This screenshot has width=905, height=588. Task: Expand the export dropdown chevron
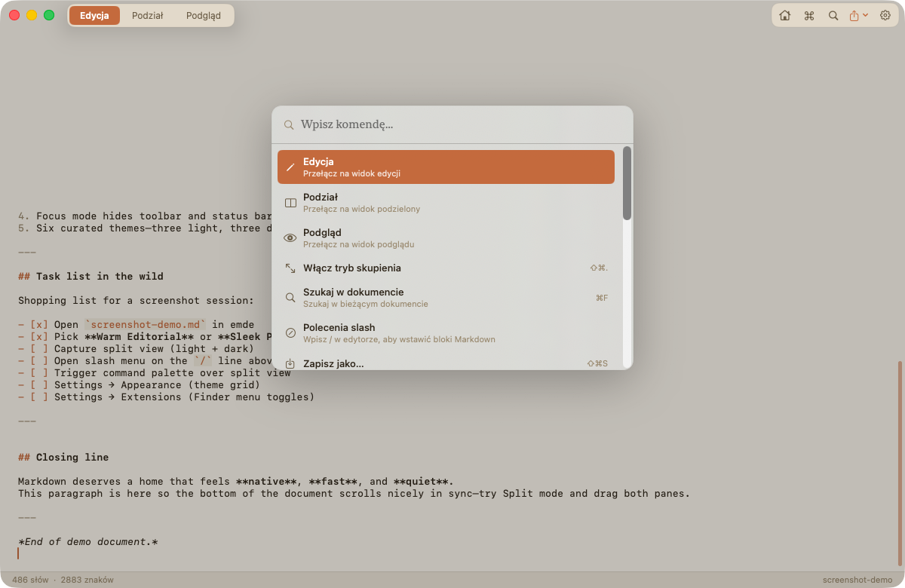click(x=865, y=15)
